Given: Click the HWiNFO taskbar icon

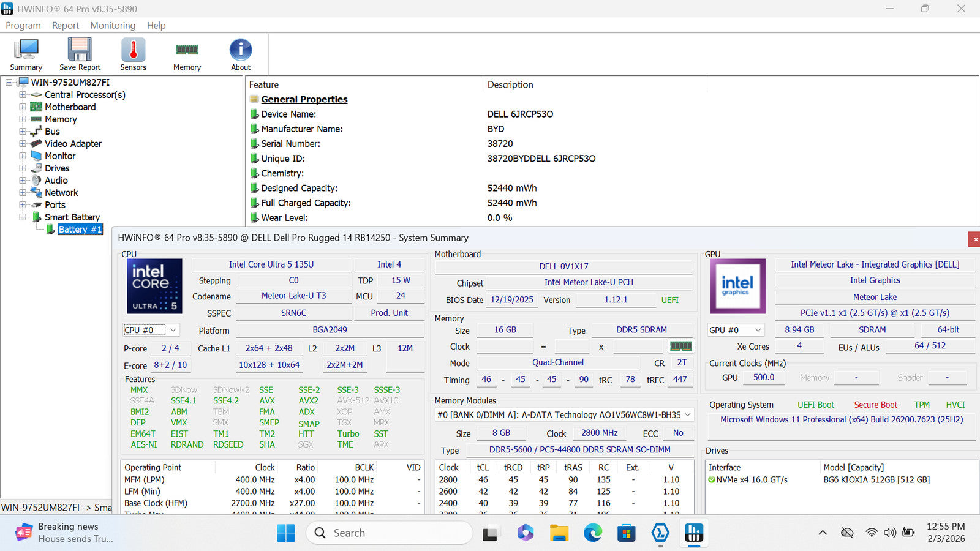Looking at the screenshot, I should 693,533.
